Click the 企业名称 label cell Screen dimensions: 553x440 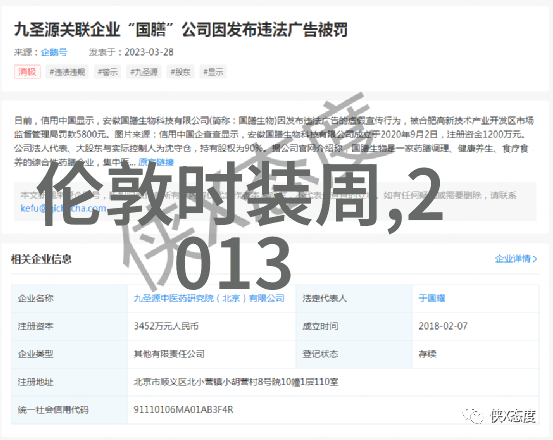(69, 298)
